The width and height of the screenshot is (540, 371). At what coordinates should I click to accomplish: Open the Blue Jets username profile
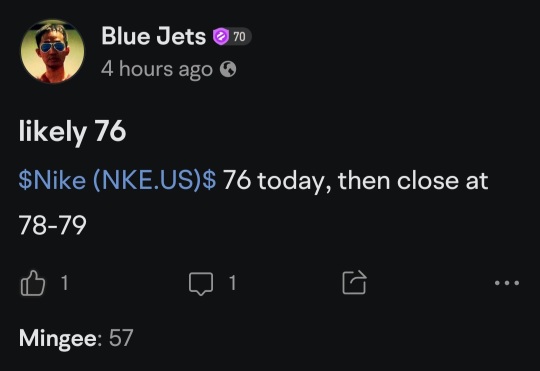click(153, 36)
